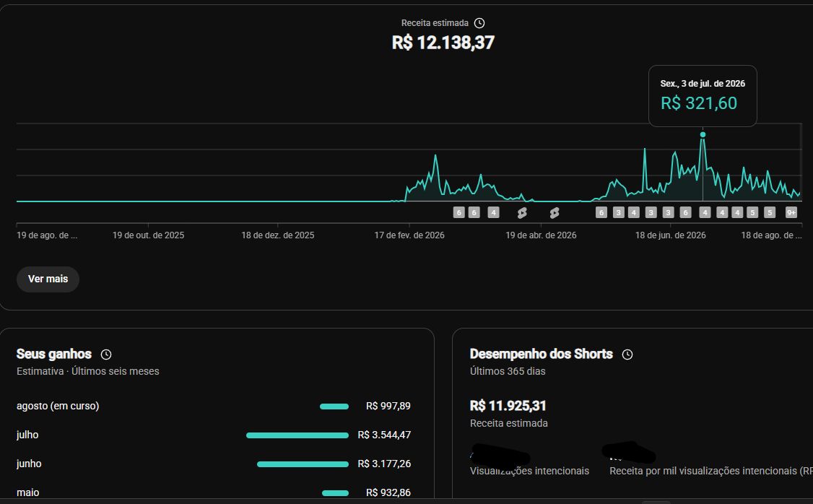Click the 19 de abr. de 2026 axis label
813x504 pixels.
[x=542, y=235]
